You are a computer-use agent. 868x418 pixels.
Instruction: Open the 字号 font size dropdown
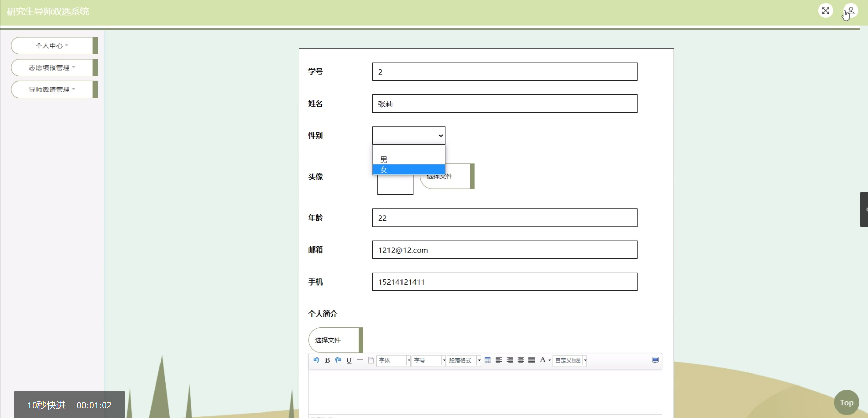click(429, 360)
